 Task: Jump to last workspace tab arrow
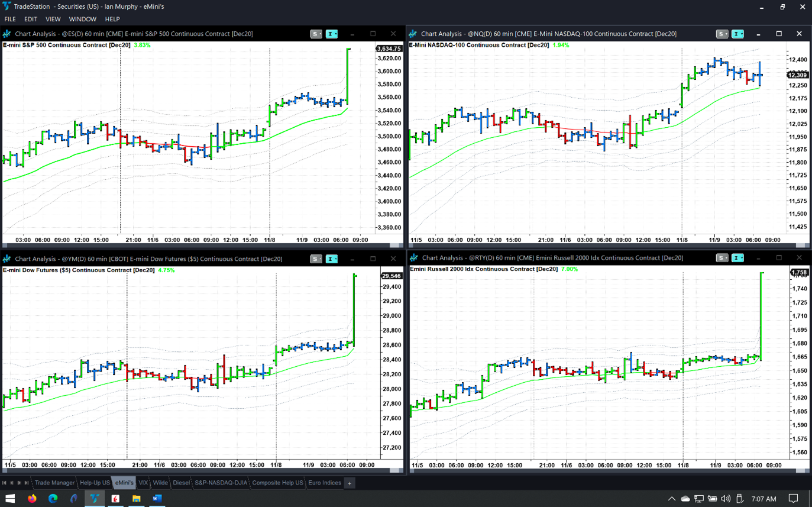[x=27, y=483]
